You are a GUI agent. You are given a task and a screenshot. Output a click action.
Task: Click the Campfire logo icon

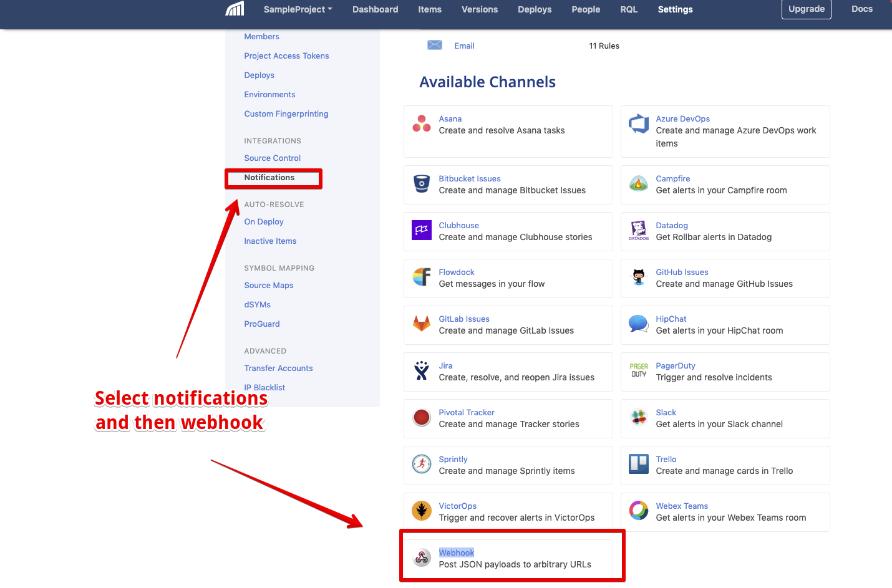point(639,183)
